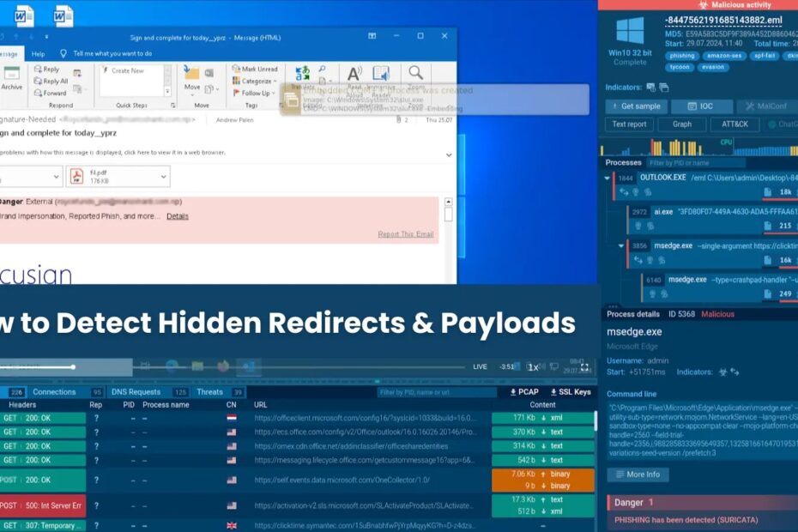Open the Immersive Reader icon
798x532 pixels.
pos(381,75)
